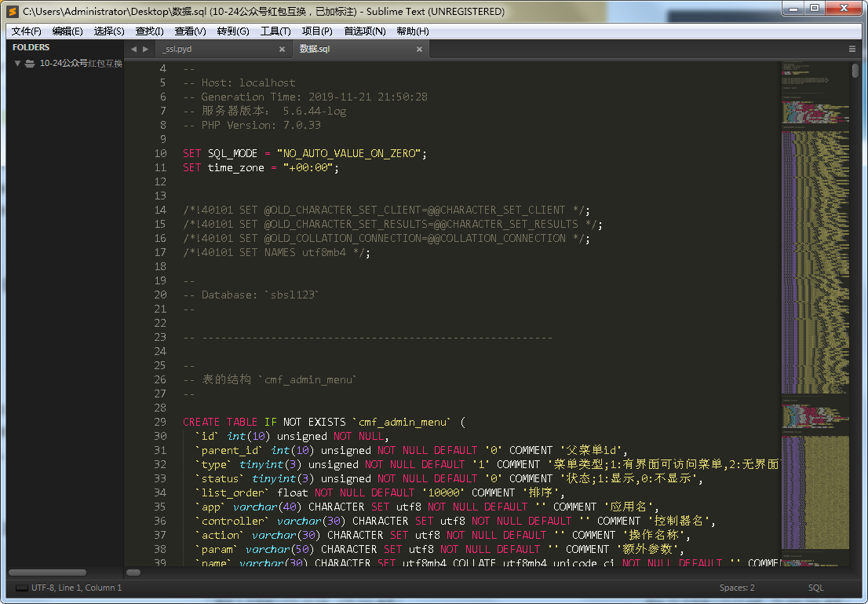Open the 首选项(N) menu
This screenshot has width=868, height=604.
(x=365, y=31)
